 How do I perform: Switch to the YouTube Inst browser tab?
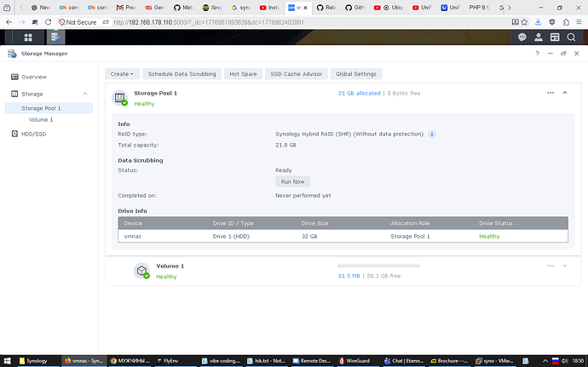tap(269, 8)
